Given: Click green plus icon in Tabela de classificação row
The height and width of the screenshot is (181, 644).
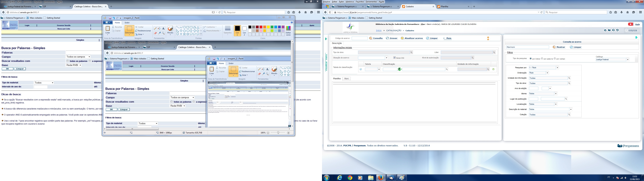Looking at the screenshot, I should pos(493,70).
